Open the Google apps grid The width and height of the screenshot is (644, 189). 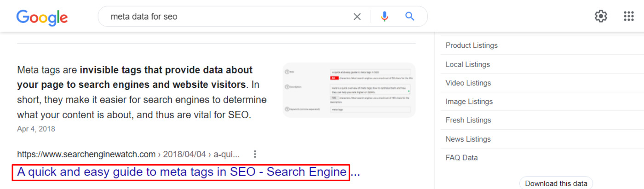point(628,17)
